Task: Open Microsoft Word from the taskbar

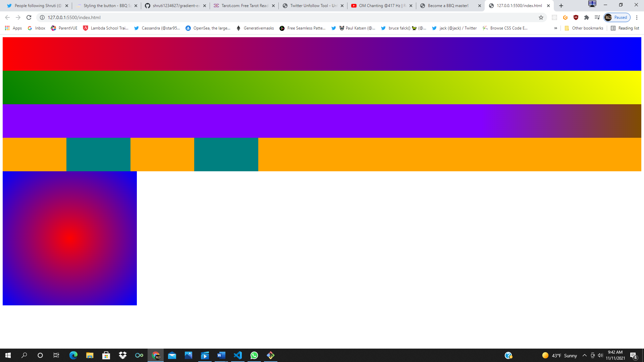Action: coord(221,355)
